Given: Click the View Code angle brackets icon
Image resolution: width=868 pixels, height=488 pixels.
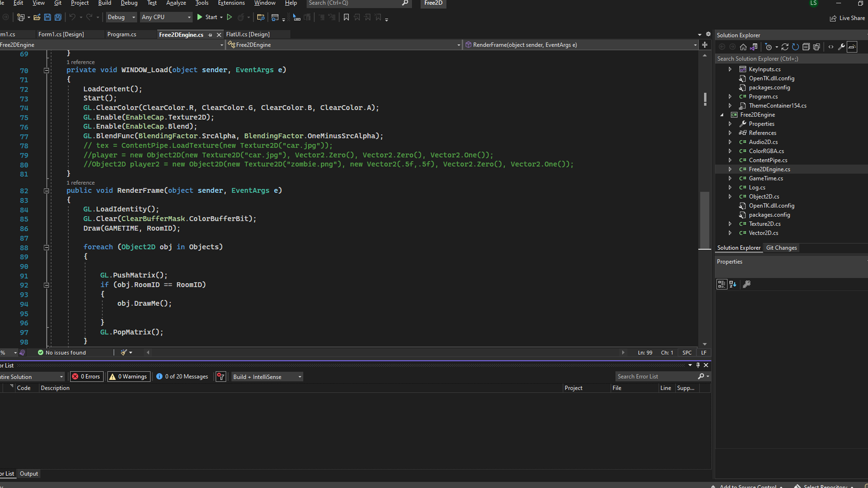Looking at the screenshot, I should pos(831,47).
